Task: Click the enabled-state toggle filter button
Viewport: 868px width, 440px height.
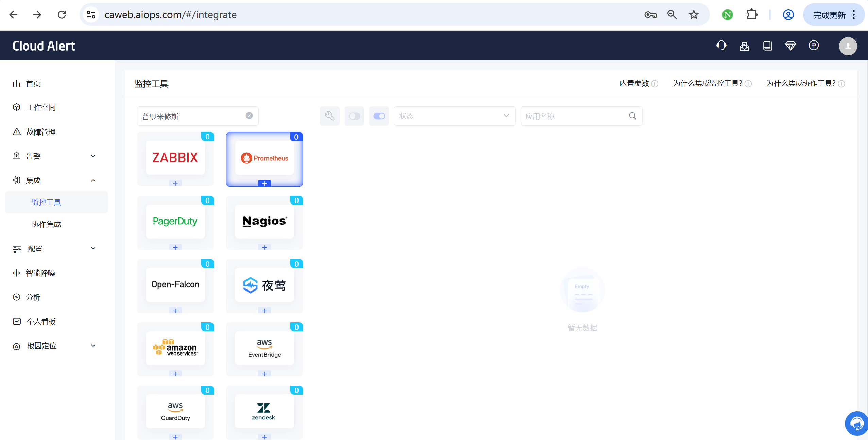Action: point(379,116)
